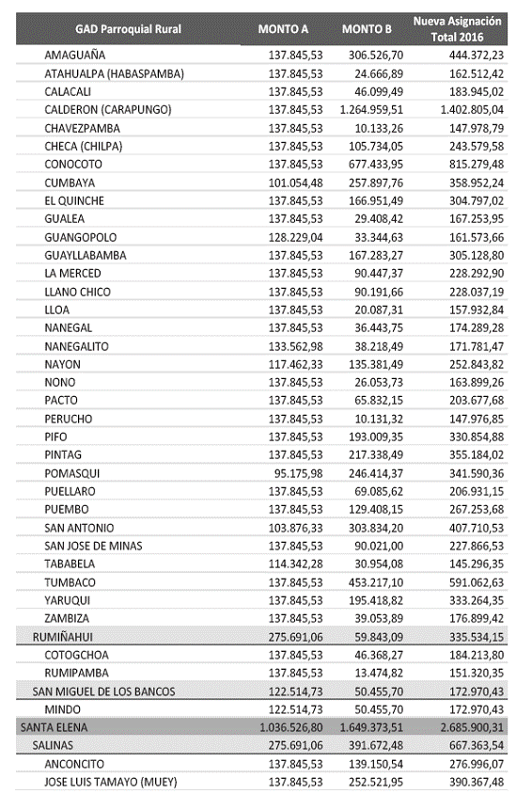Select the AMAGUAÑA row name
Image resolution: width=532 pixels, height=794 pixels.
coord(75,56)
